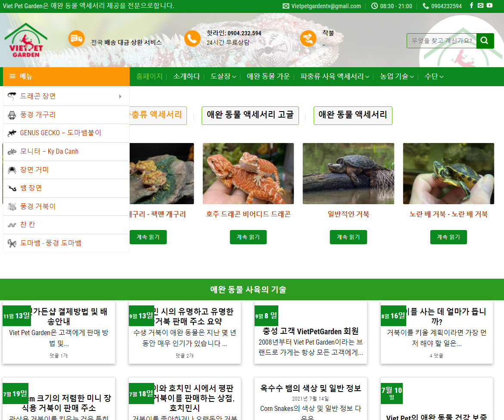Open 일반적인 거북 product title
504x420 pixels.
[348, 215]
